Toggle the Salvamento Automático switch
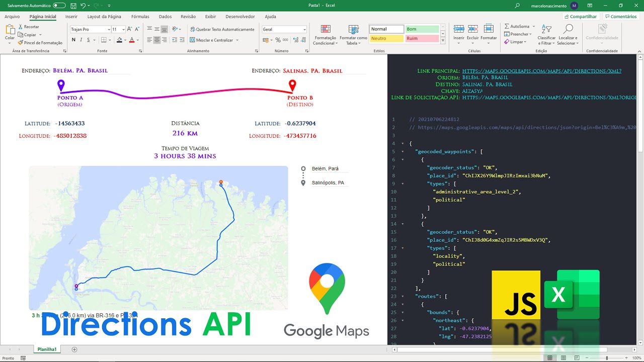The image size is (644, 362). point(59,6)
